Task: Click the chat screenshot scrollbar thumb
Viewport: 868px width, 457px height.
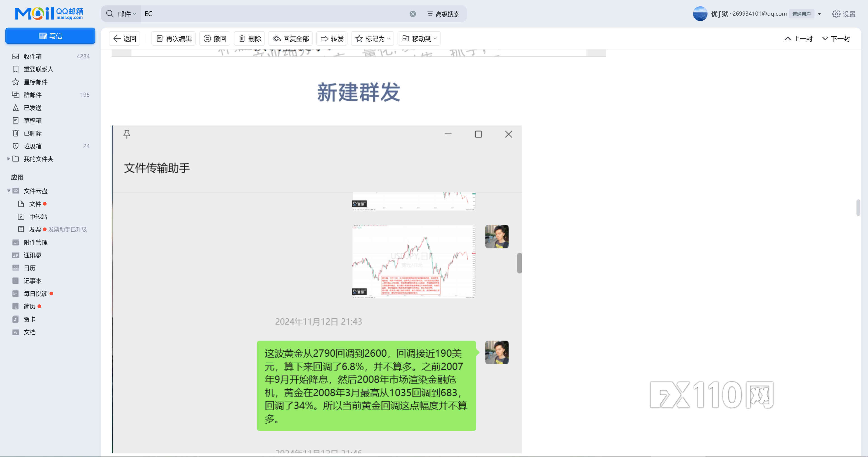Action: tap(519, 263)
